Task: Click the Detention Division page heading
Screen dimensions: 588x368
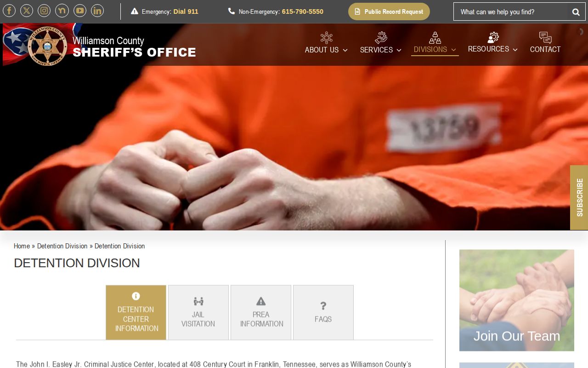Action: pyautogui.click(x=77, y=263)
